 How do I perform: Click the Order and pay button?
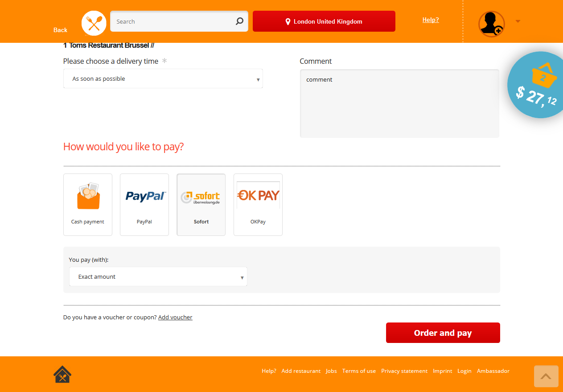click(x=443, y=333)
